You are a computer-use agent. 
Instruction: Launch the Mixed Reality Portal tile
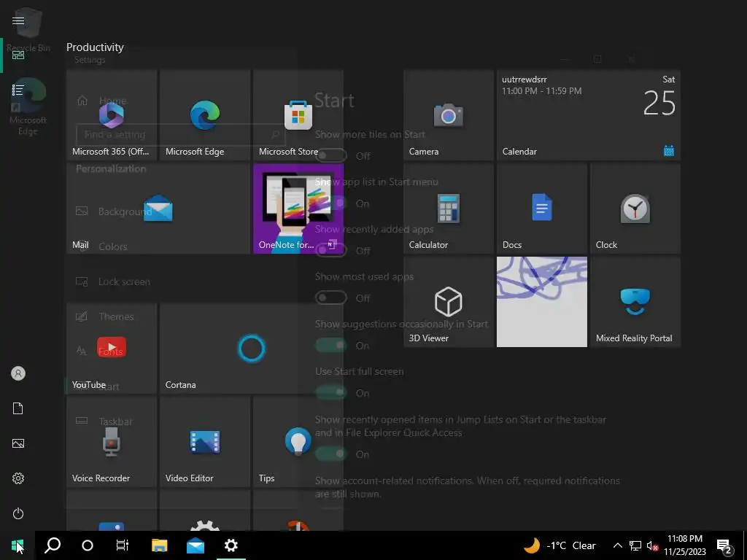tap(635, 301)
